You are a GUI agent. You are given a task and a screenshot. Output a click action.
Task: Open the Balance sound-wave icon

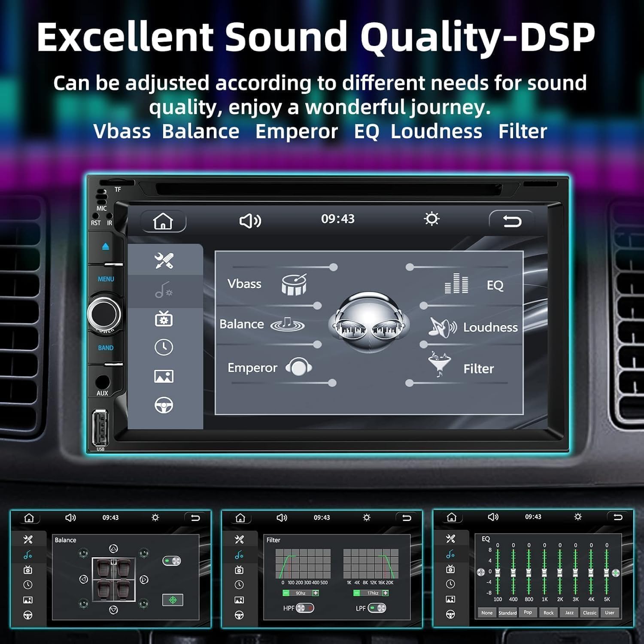[287, 325]
